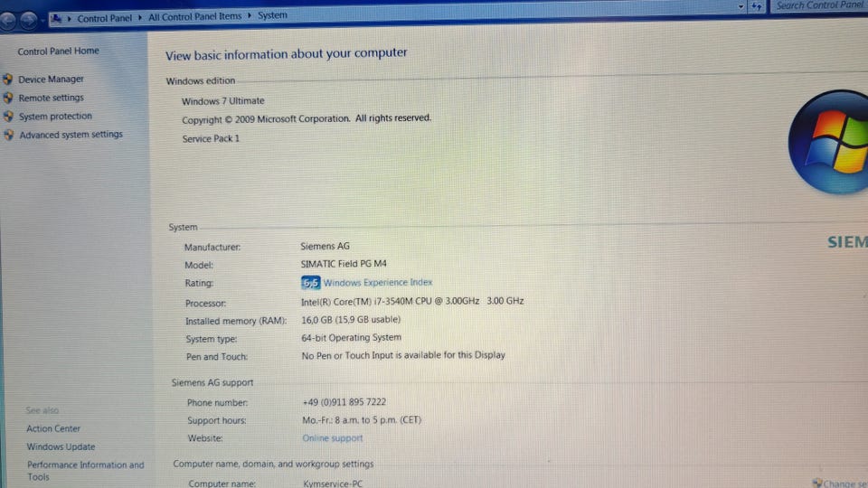Click the Intel Core i7-3540M processor value
This screenshot has width=868, height=488.
coord(412,302)
